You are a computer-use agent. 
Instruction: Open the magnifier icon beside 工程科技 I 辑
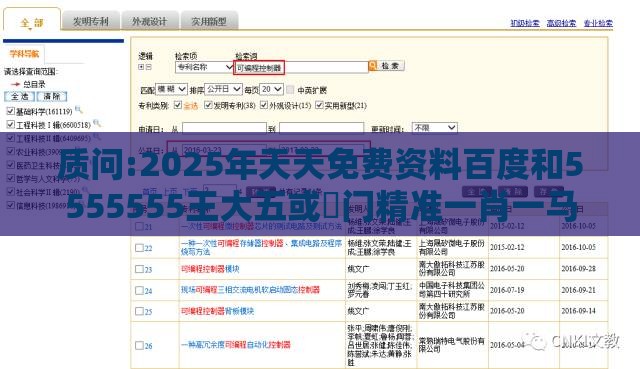pos(97,123)
